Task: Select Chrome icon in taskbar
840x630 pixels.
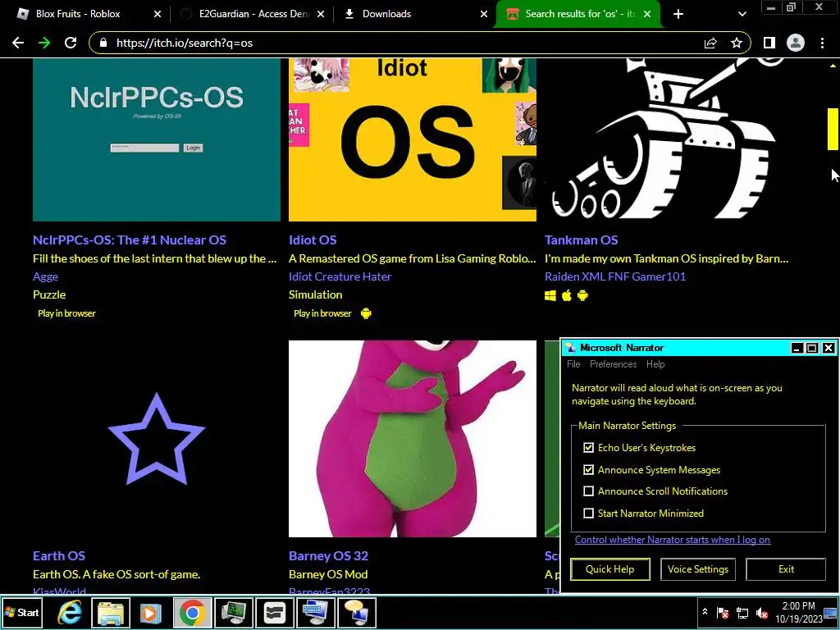Action: [192, 612]
